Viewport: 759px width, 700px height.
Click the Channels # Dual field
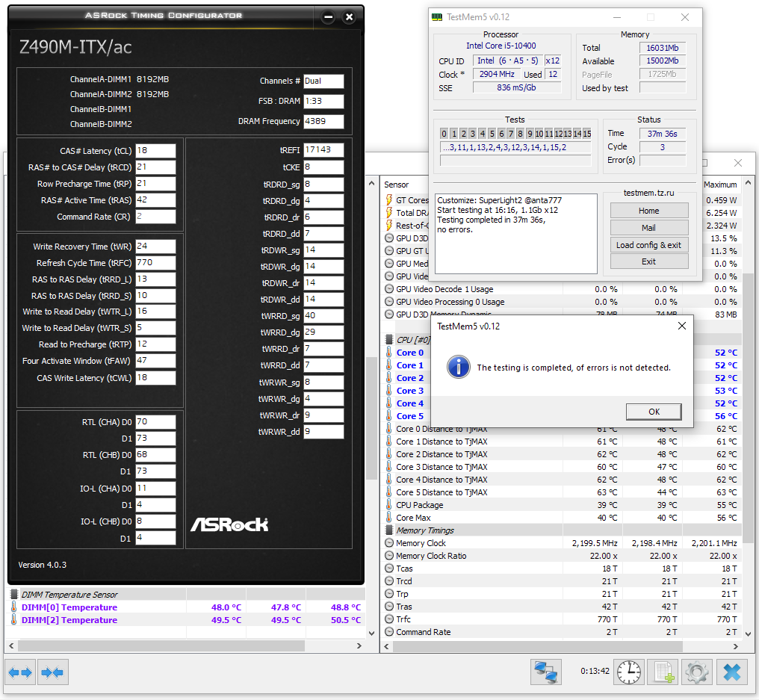click(x=323, y=81)
